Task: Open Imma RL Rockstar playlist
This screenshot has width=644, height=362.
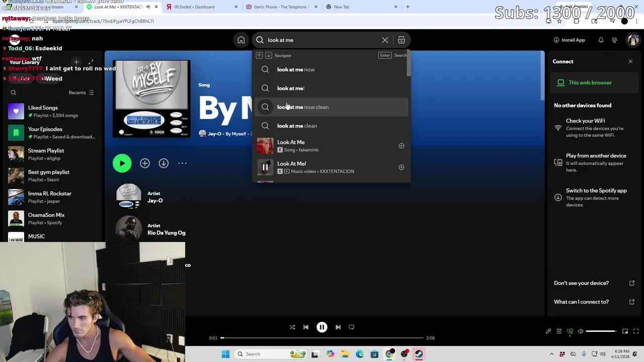Action: point(52,197)
